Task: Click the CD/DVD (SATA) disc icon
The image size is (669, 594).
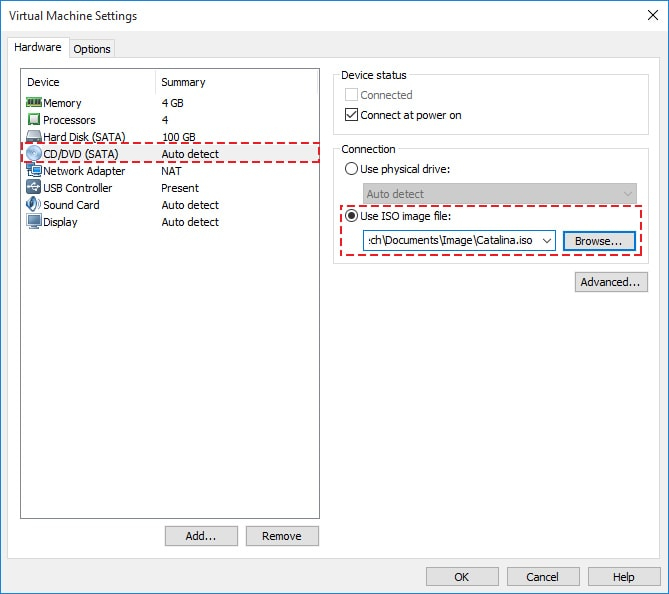Action: [33, 154]
